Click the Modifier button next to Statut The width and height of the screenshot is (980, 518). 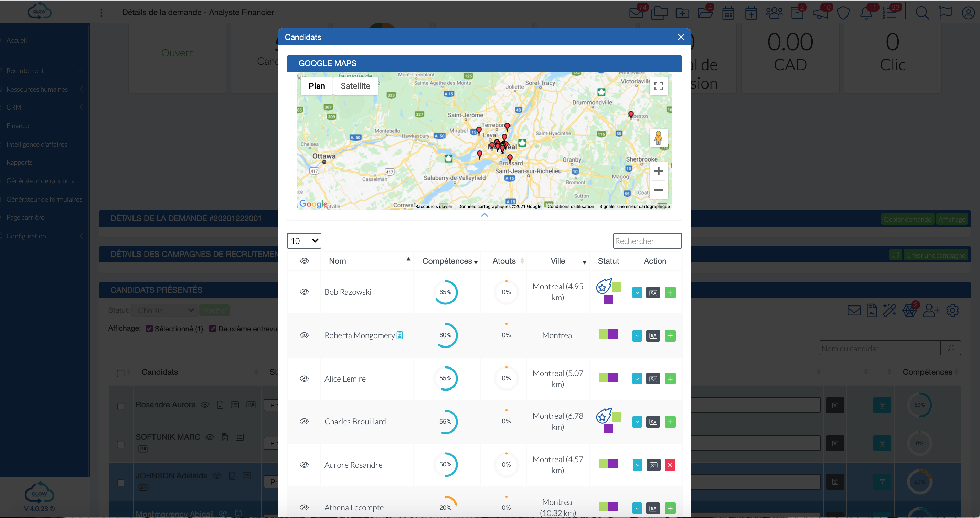[214, 310]
